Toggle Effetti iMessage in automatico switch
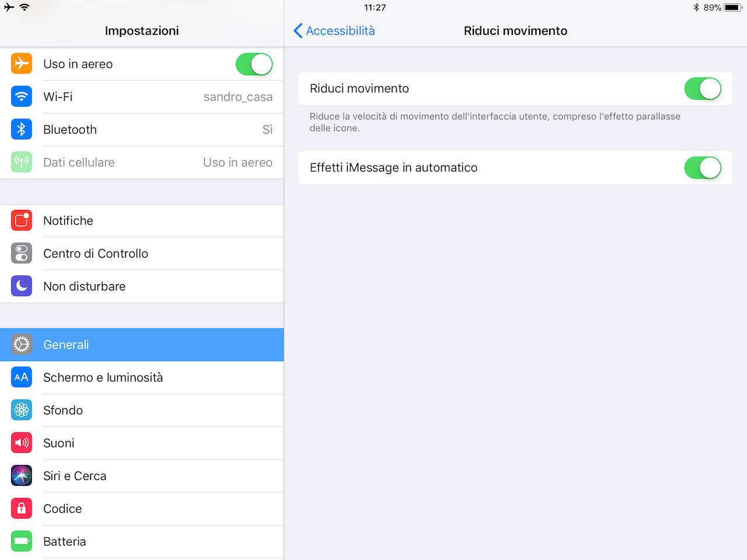Viewport: 747px width, 560px height. pos(703,168)
